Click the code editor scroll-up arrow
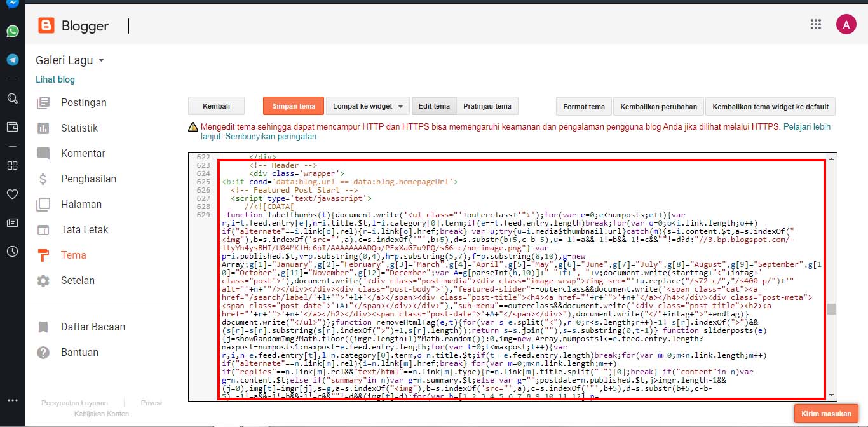The width and height of the screenshot is (868, 427). pos(831,158)
